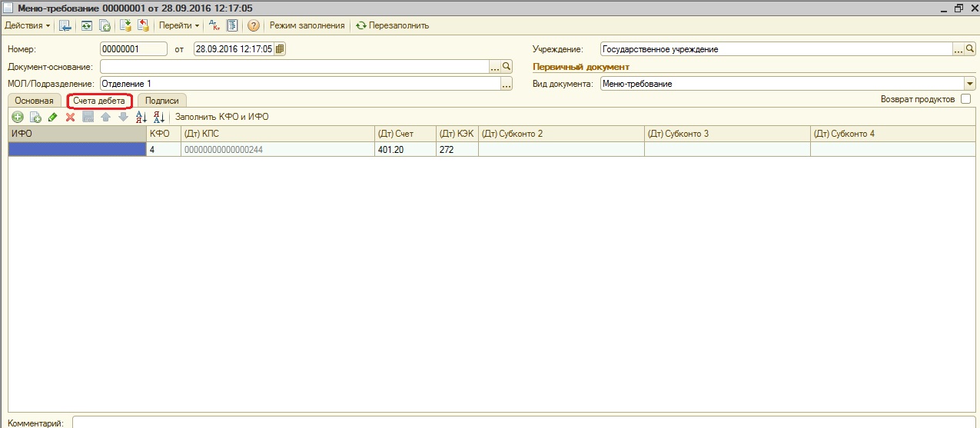Open the Дт/Кт postings icon

[x=214, y=25]
